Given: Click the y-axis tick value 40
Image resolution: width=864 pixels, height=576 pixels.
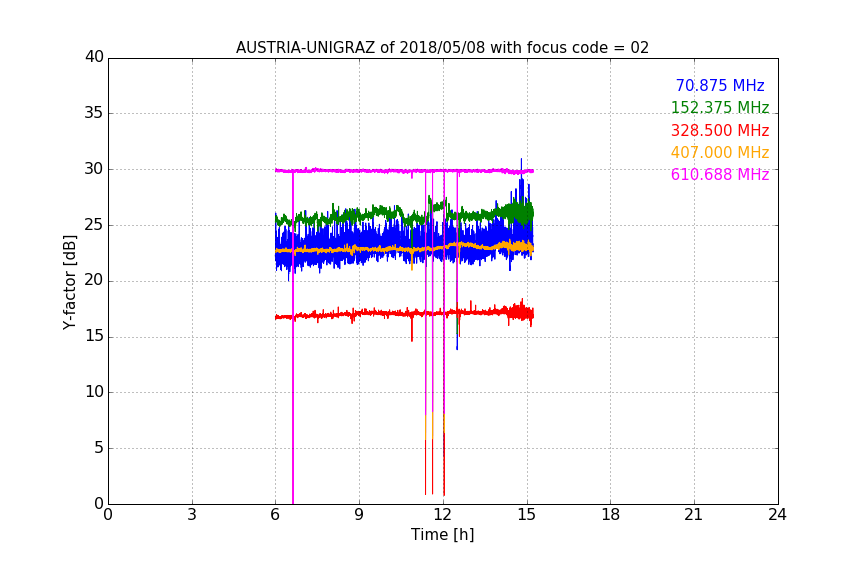Looking at the screenshot, I should pyautogui.click(x=94, y=57).
